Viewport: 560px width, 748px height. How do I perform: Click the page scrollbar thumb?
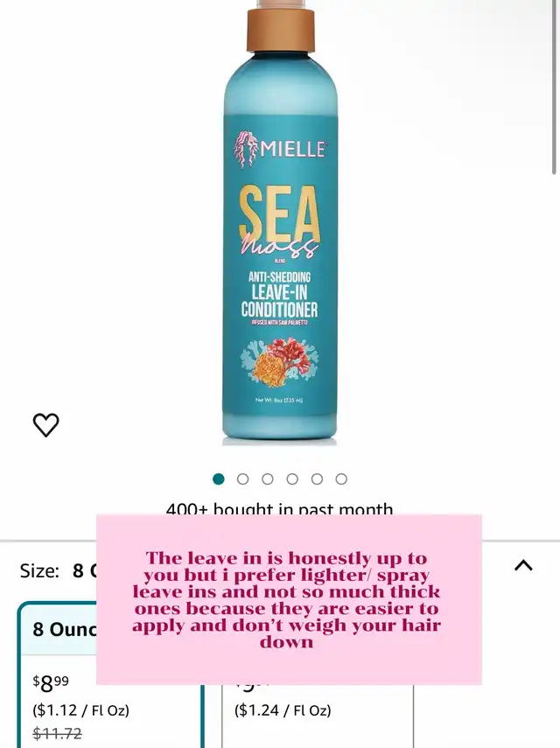click(554, 87)
